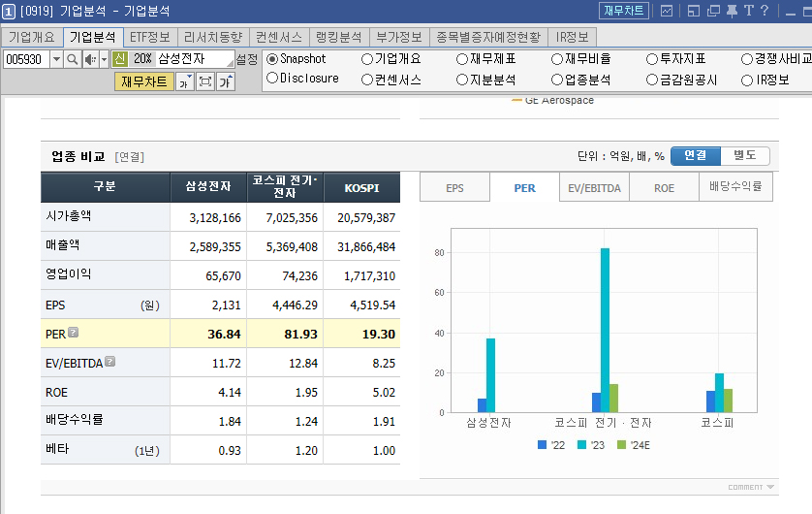
Task: Click the window number 1 icon
Action: 9,12
